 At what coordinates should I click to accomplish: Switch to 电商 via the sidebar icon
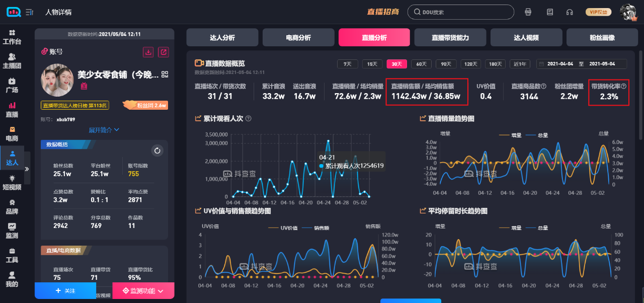pyautogui.click(x=12, y=134)
